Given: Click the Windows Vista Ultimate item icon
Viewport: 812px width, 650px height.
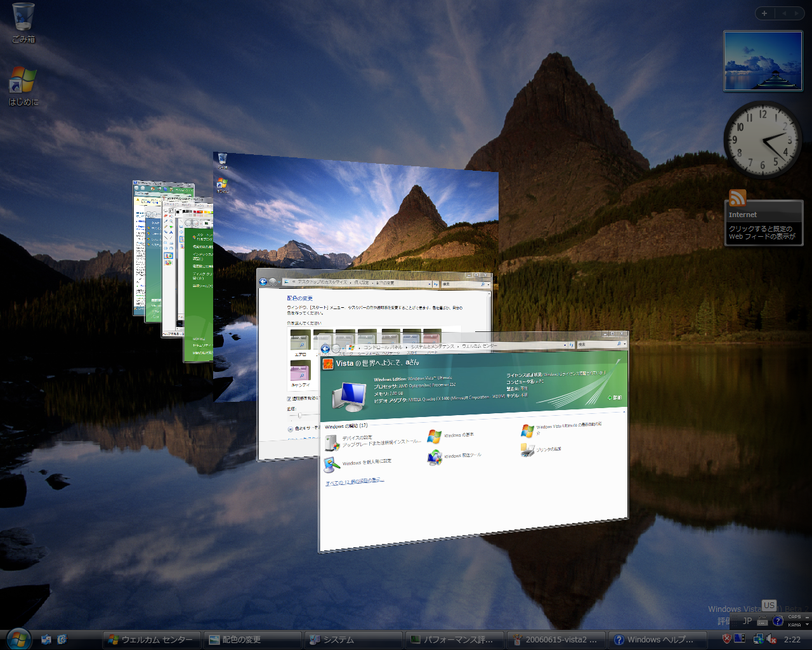Looking at the screenshot, I should (x=528, y=430).
